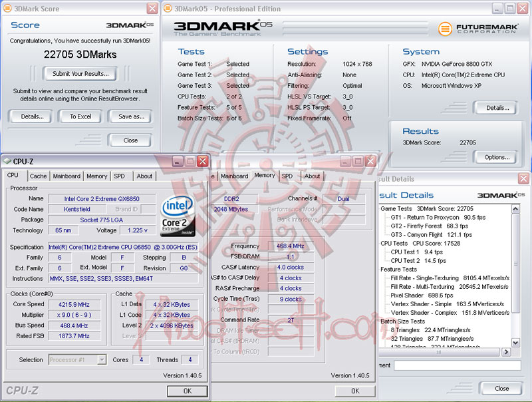Click Rated FSB value 1873.7 MHz
The image size is (532, 402).
point(74,336)
